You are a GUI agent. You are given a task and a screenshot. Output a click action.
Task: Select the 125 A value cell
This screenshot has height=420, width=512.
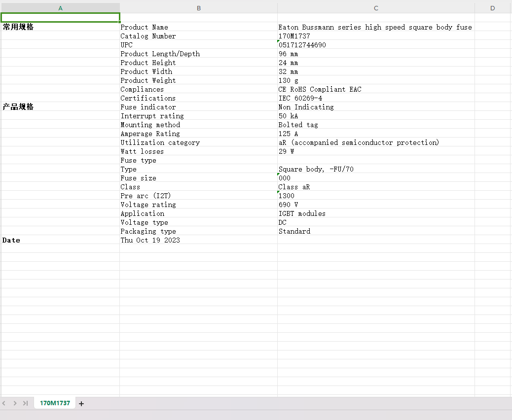click(376, 134)
